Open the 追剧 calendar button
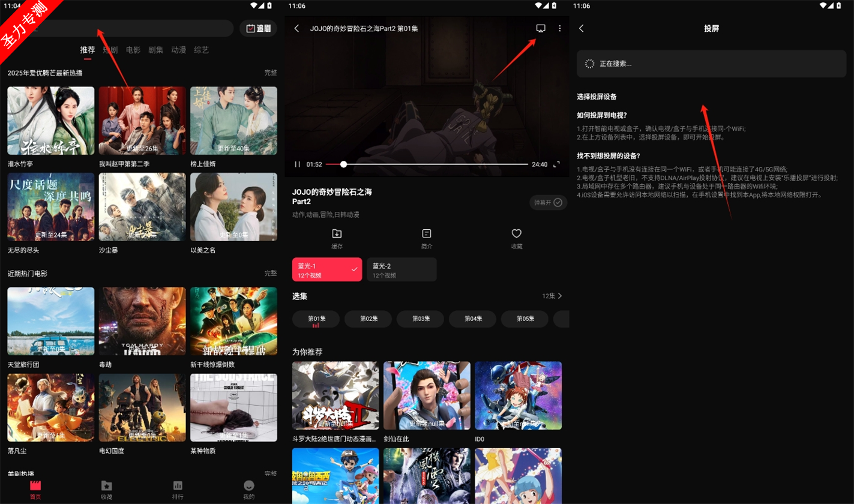854x504 pixels. pyautogui.click(x=258, y=28)
